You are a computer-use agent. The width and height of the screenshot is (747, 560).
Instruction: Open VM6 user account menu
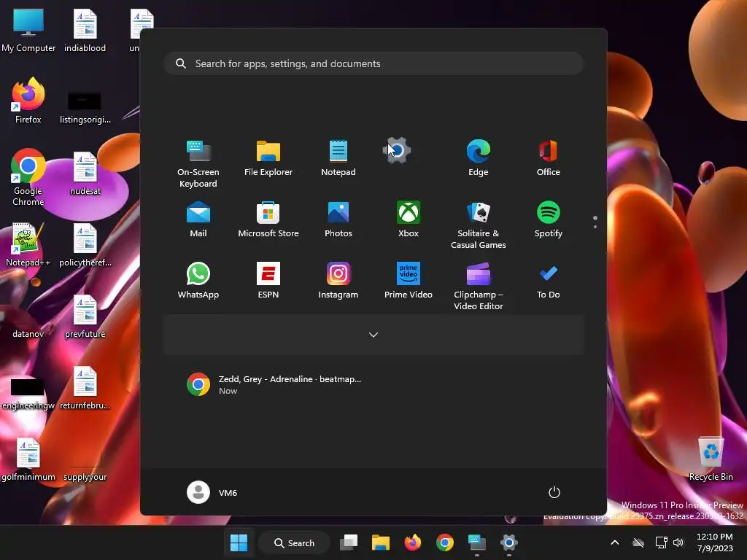tap(212, 492)
